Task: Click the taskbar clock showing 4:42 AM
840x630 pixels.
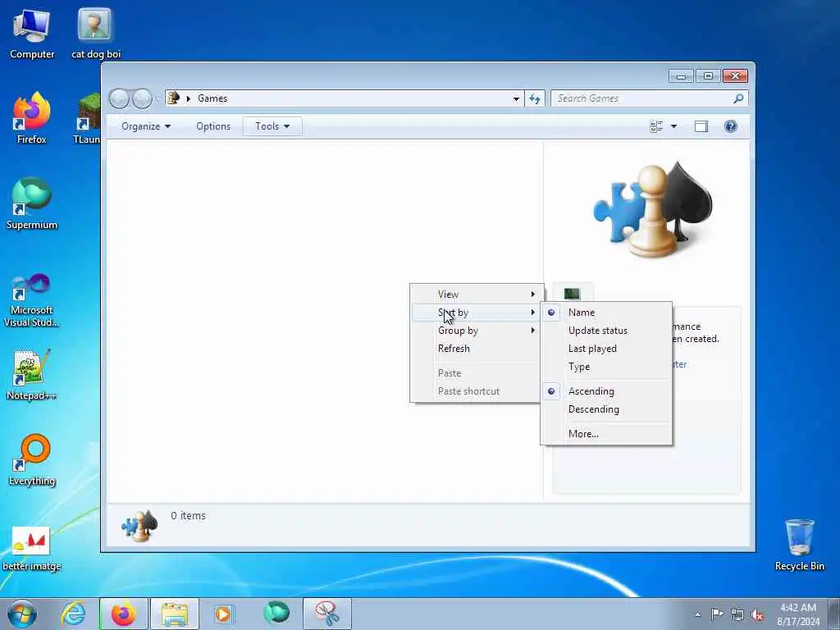Action: 798,614
